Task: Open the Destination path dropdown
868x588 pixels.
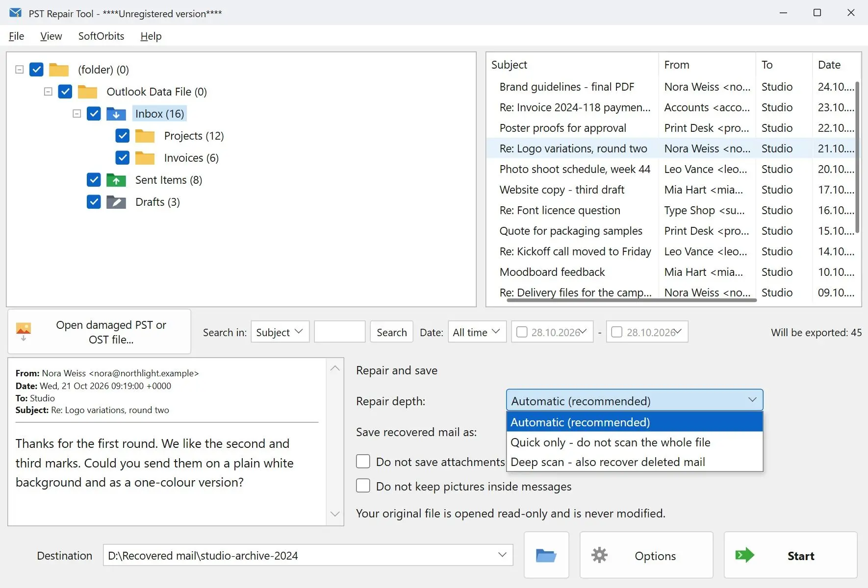Action: point(502,555)
